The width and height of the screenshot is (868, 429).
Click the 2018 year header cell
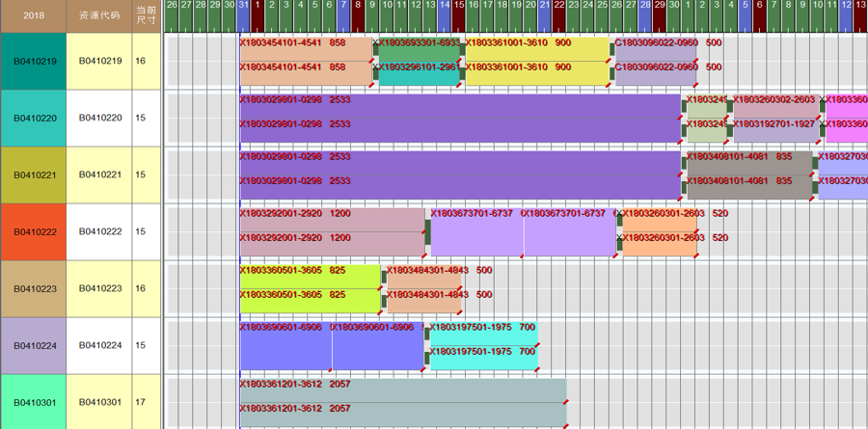point(33,15)
